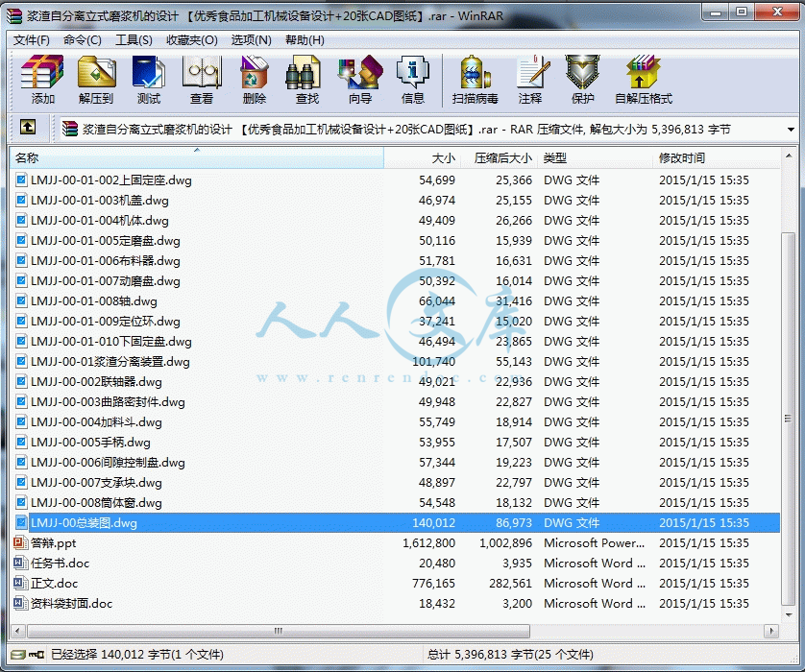Click the up-one-level folder arrow icon
This screenshot has height=672, width=805.
28,127
